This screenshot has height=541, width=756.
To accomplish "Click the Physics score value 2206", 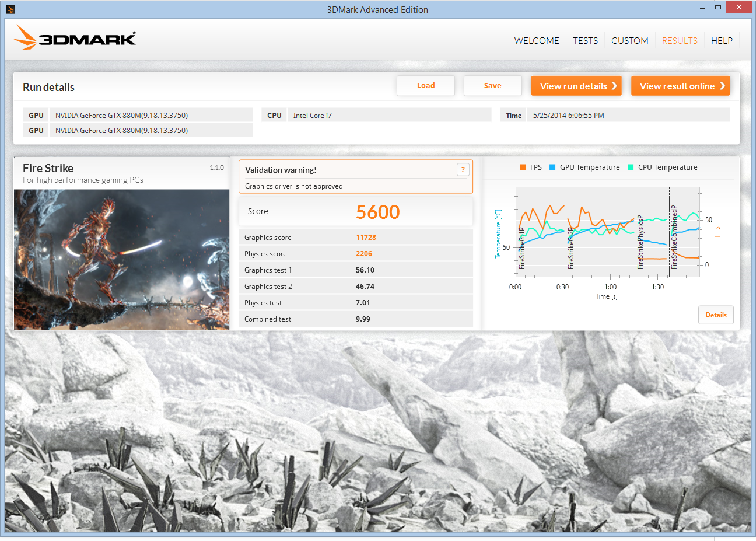I will point(364,254).
